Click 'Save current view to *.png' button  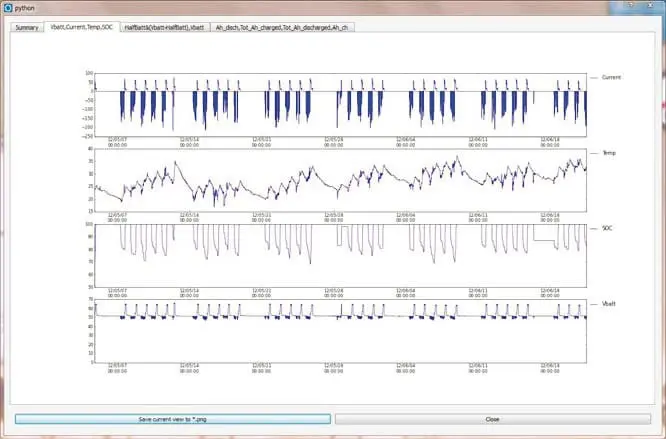[x=172, y=419]
